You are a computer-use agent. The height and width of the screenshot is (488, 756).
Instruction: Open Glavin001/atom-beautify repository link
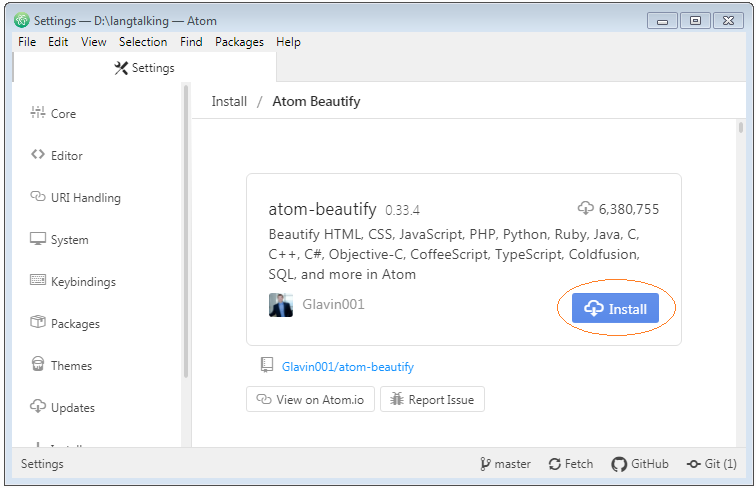(348, 367)
